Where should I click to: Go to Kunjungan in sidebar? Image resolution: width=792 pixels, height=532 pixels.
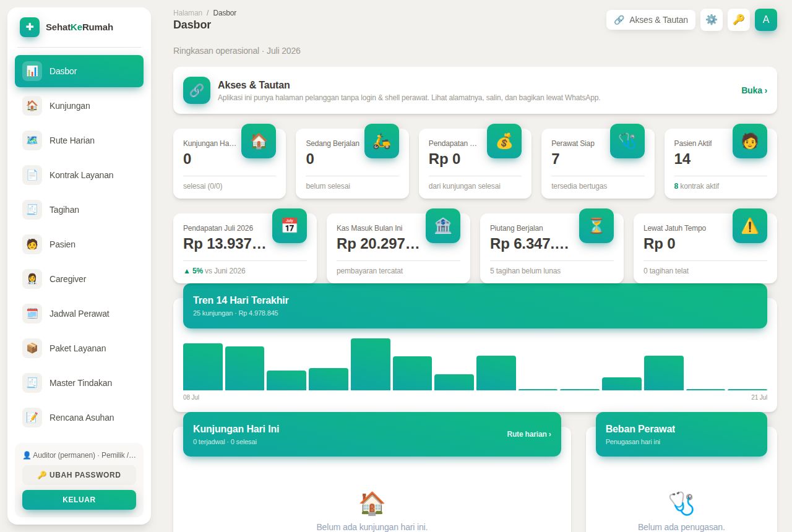tap(79, 106)
